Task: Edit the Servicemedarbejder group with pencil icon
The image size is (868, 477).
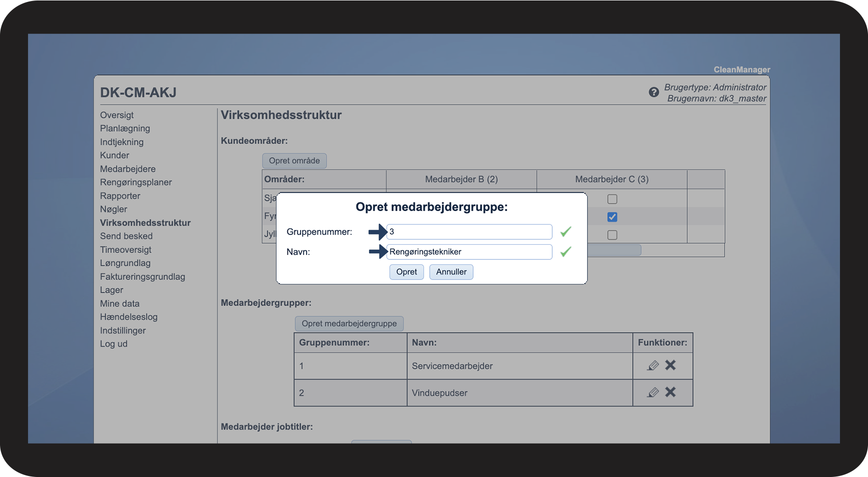Action: pyautogui.click(x=653, y=365)
